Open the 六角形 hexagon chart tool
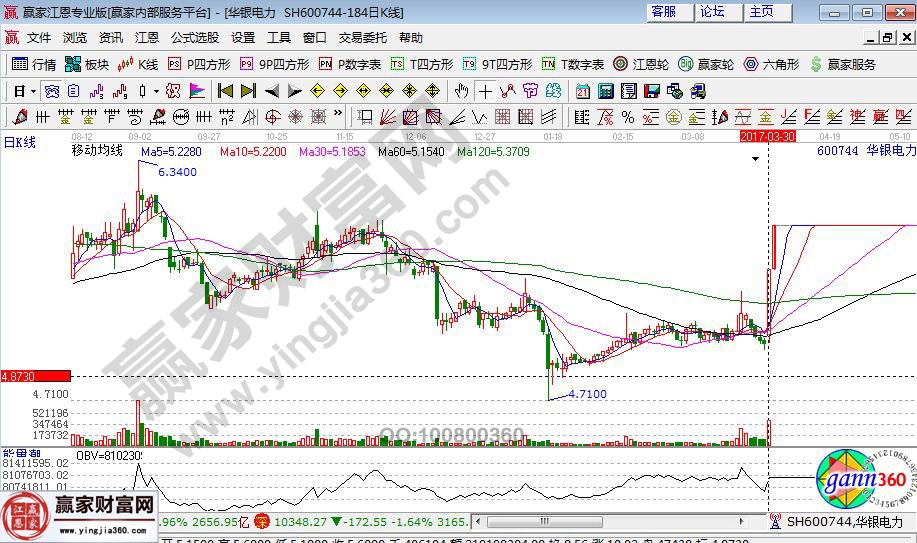The height and width of the screenshot is (543, 917). [771, 64]
